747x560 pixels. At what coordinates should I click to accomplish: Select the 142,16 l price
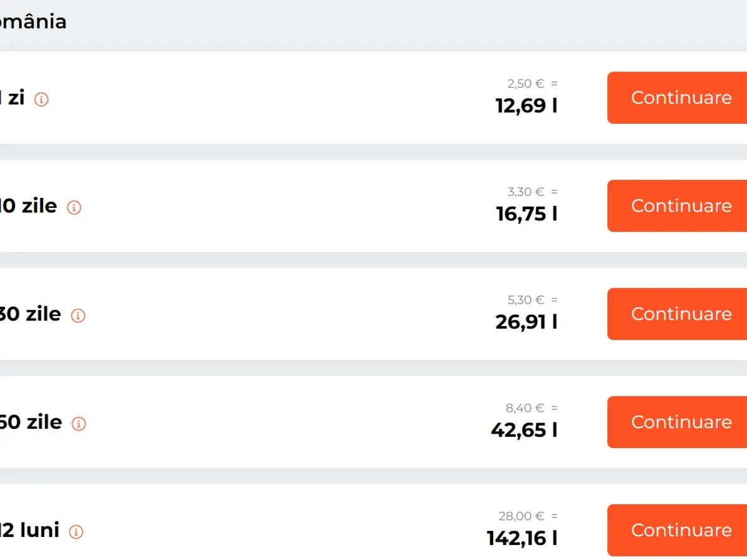[522, 538]
